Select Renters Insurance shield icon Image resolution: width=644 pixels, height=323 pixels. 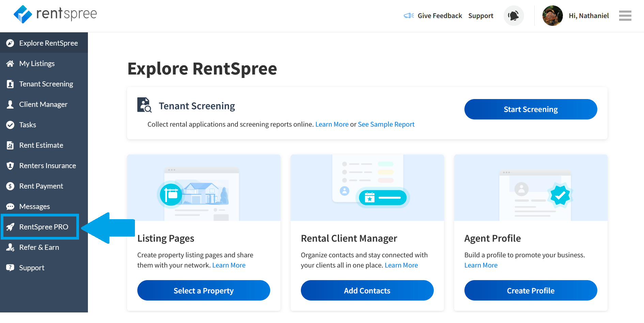tap(11, 165)
